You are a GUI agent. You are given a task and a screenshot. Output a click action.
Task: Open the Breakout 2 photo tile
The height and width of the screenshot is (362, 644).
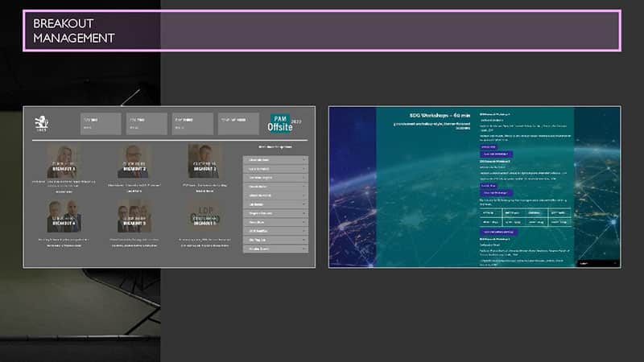(x=134, y=162)
